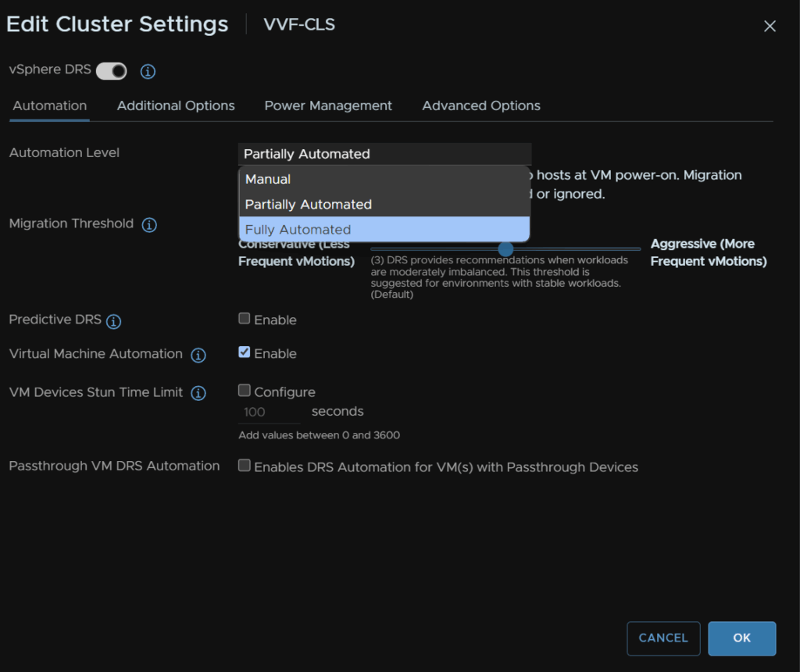
Task: Pick the Fully Automated option
Action: [x=384, y=229]
